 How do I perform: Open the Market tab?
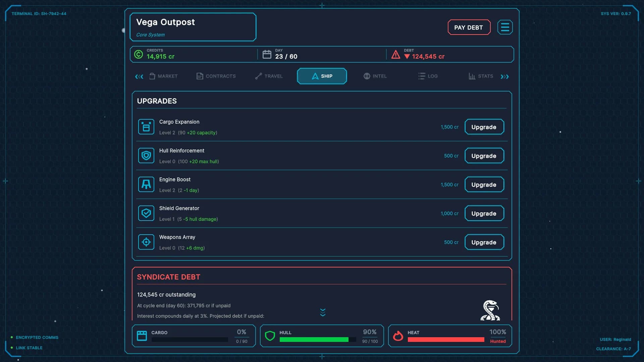(163, 76)
